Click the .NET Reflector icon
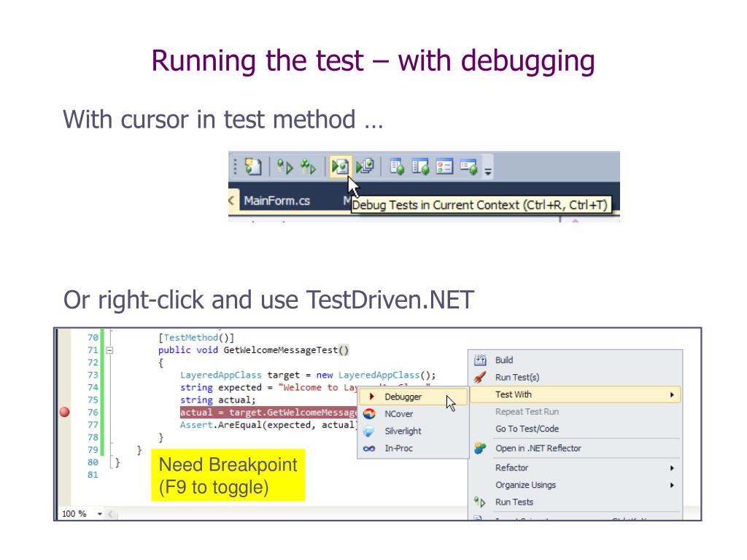This screenshot has width=747, height=560. point(480,448)
